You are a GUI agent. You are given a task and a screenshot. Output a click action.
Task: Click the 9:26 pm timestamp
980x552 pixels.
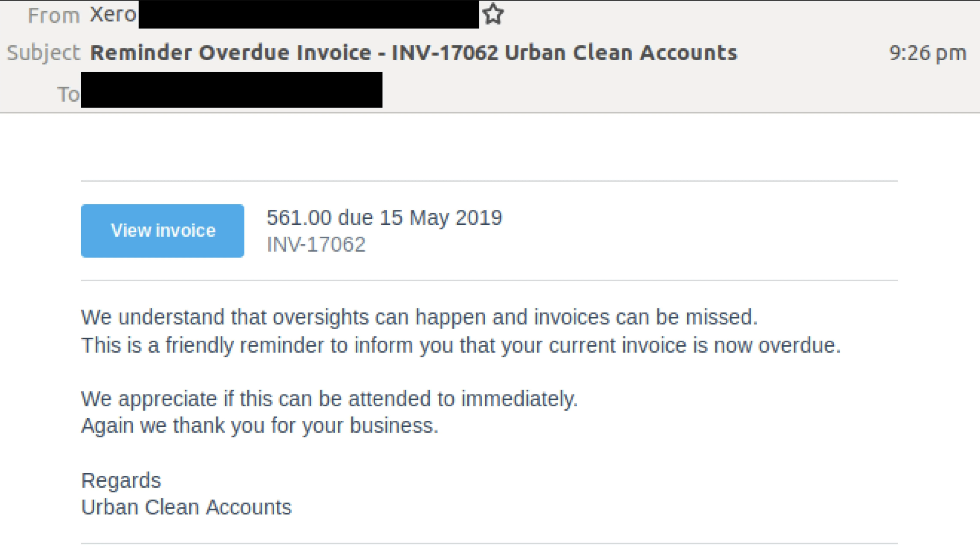(x=928, y=53)
